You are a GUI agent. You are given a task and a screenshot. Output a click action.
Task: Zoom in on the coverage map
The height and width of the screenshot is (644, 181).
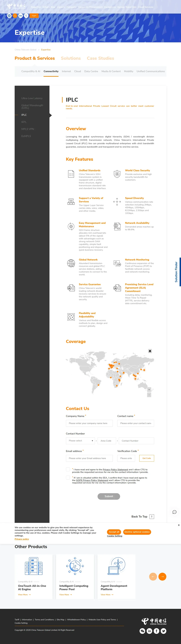[149, 390]
